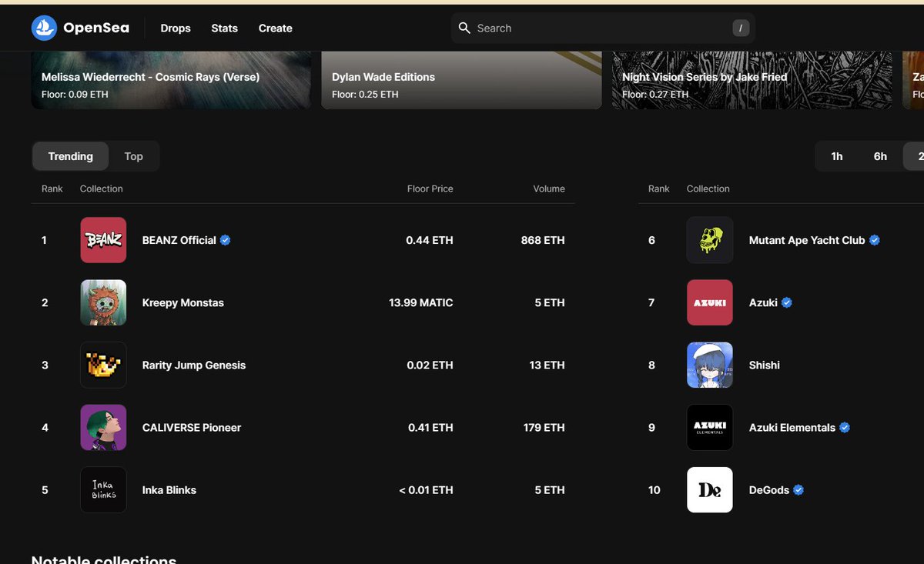Open Azuki Elementals name link
The width and height of the screenshot is (924, 564).
(x=792, y=427)
